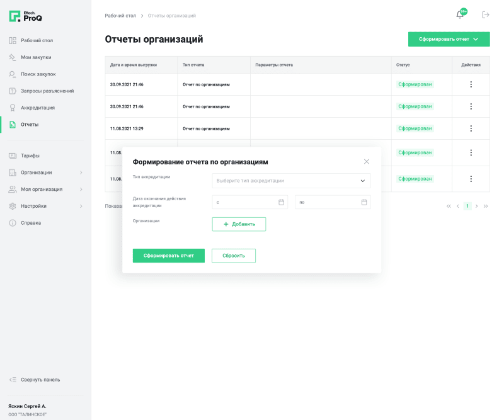Viewport: 504px width, 420px height.
Task: Open actions menu for 11.08.2021 13:29 report
Action: (x=471, y=128)
